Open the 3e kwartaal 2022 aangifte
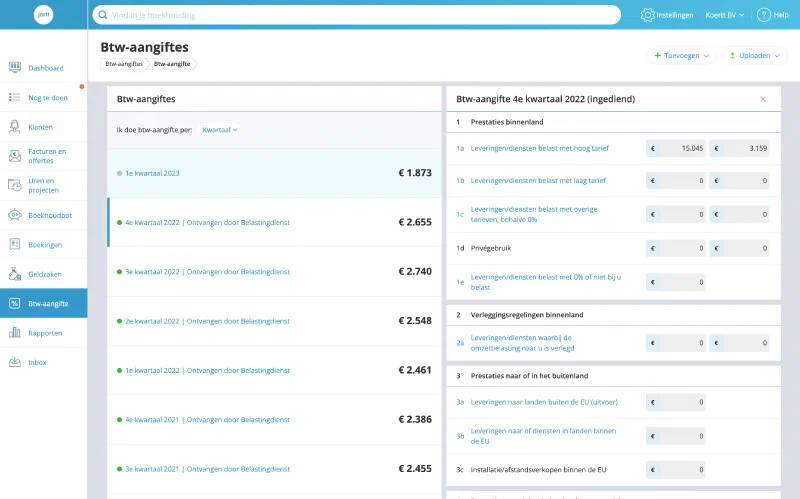This screenshot has width=800, height=499. [274, 271]
